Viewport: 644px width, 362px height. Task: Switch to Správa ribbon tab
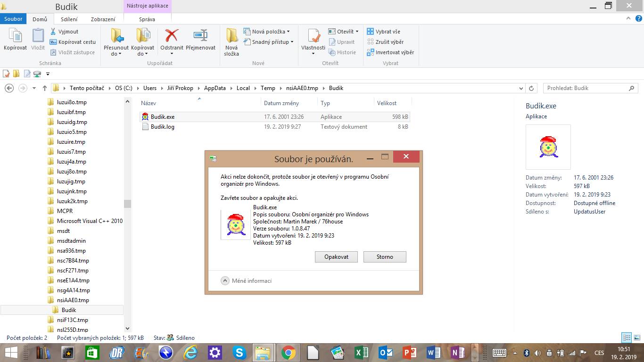click(147, 19)
